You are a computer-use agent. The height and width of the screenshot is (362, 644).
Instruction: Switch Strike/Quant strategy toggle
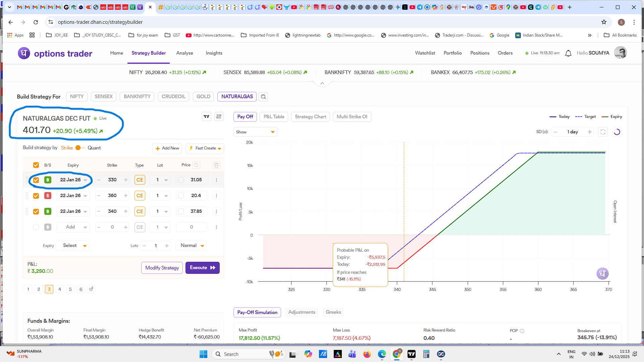pyautogui.click(x=80, y=148)
